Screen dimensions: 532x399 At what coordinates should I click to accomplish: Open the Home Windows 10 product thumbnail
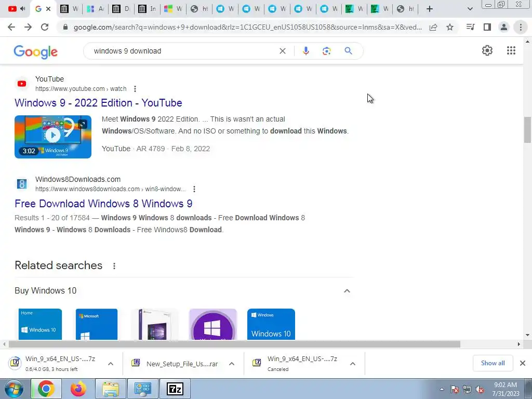(40, 324)
